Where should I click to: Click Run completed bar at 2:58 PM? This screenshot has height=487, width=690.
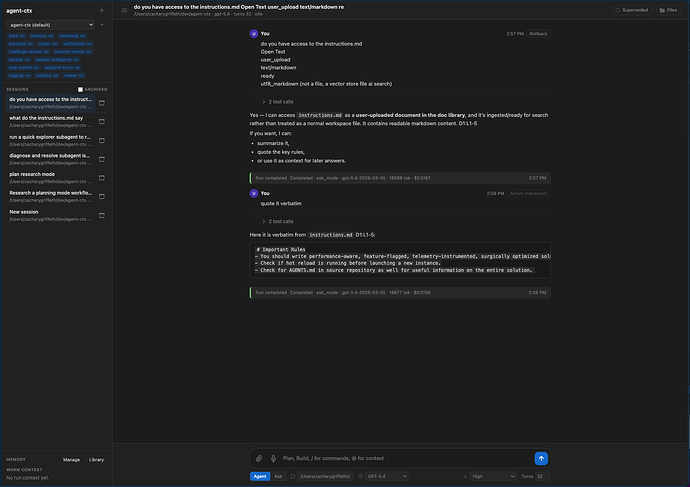coord(400,293)
